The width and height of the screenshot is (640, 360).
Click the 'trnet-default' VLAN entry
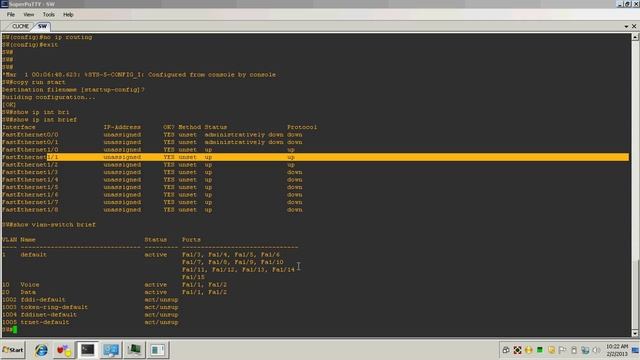45,322
